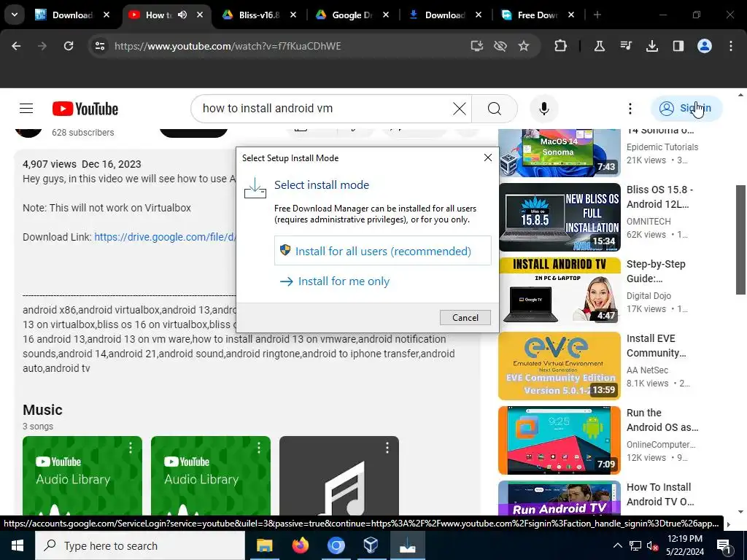Sign in to YouTube
The image size is (747, 560).
pos(686,108)
